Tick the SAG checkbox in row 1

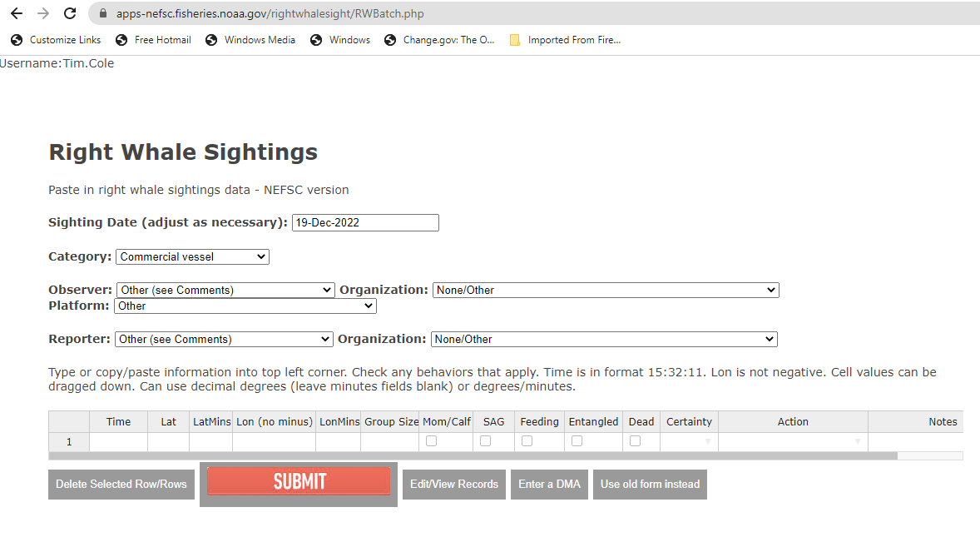tap(485, 441)
